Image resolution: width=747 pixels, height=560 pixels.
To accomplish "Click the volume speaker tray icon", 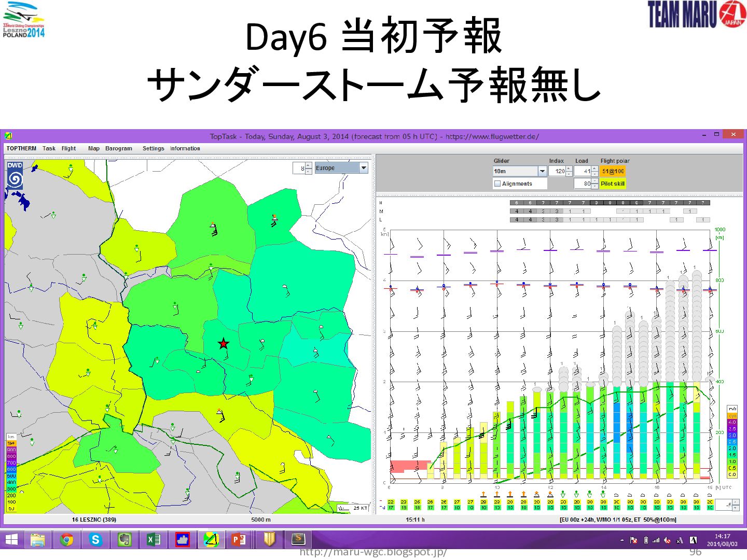I will click(x=667, y=540).
